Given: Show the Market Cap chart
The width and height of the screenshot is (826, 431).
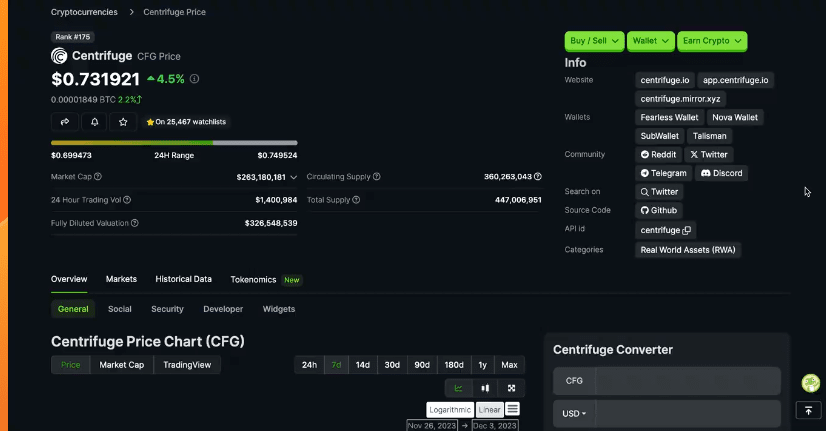Looking at the screenshot, I should (x=122, y=365).
